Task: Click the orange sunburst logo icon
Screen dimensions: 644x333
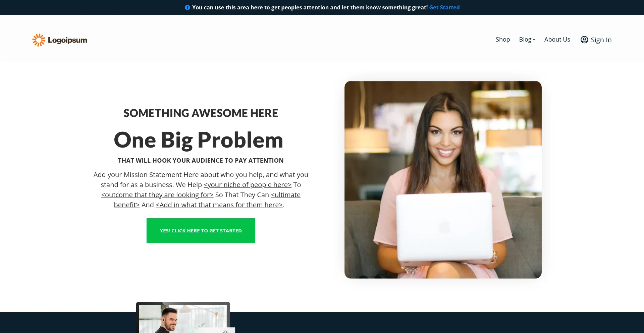Action: [x=39, y=40]
